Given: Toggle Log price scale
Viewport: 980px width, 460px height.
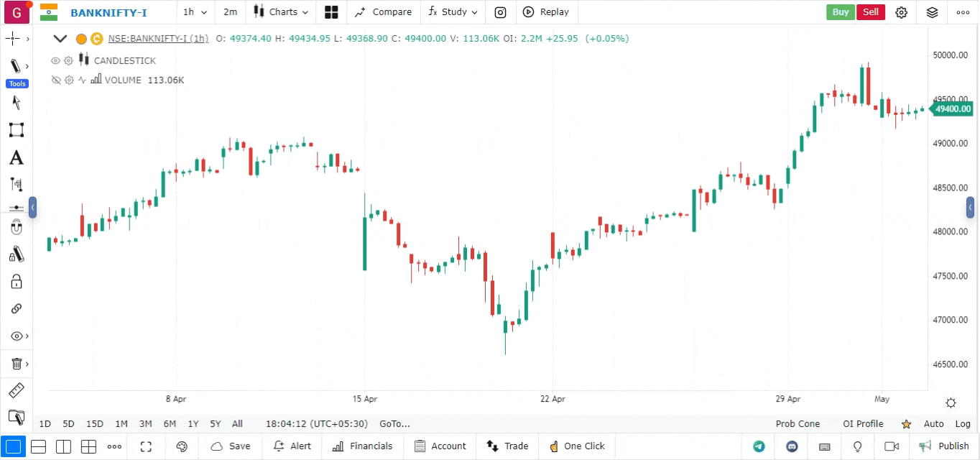Looking at the screenshot, I should click(963, 424).
